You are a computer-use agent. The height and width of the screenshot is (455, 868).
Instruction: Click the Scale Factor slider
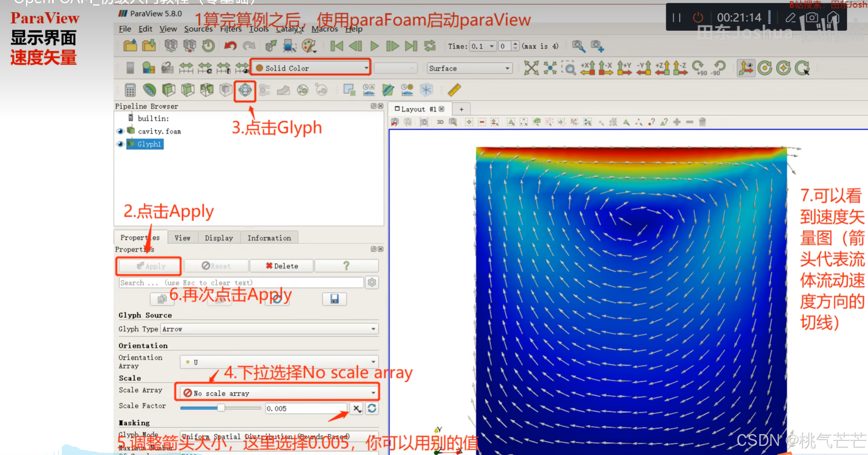pyautogui.click(x=220, y=408)
